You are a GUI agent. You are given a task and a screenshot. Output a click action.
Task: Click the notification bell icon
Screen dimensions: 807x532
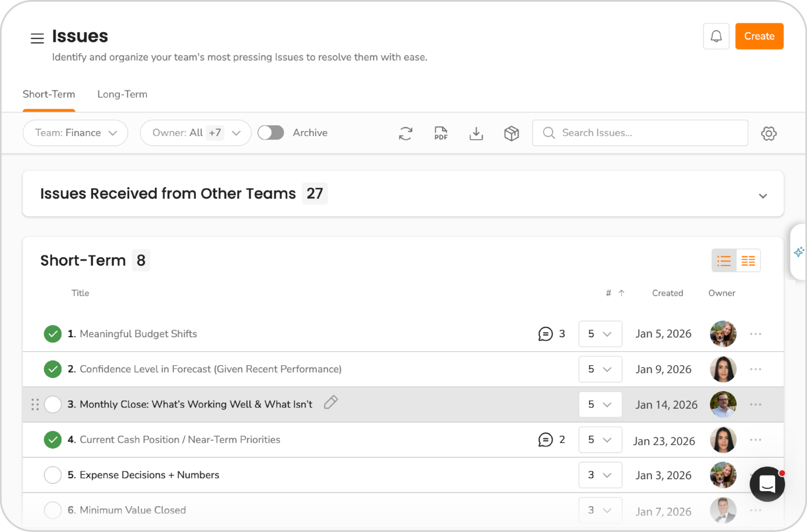point(716,37)
